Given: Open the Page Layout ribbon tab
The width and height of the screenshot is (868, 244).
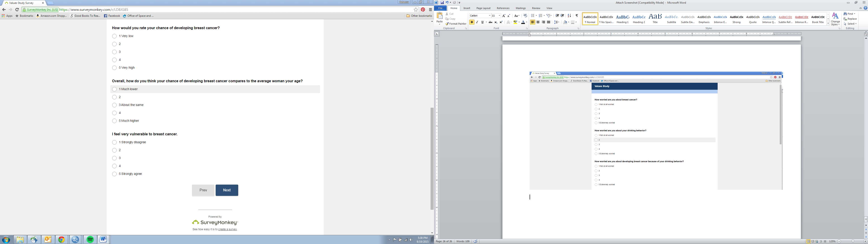Looking at the screenshot, I should click(483, 8).
